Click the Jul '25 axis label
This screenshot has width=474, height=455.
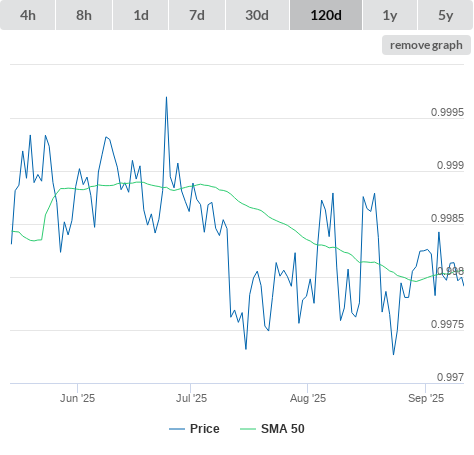pos(191,398)
